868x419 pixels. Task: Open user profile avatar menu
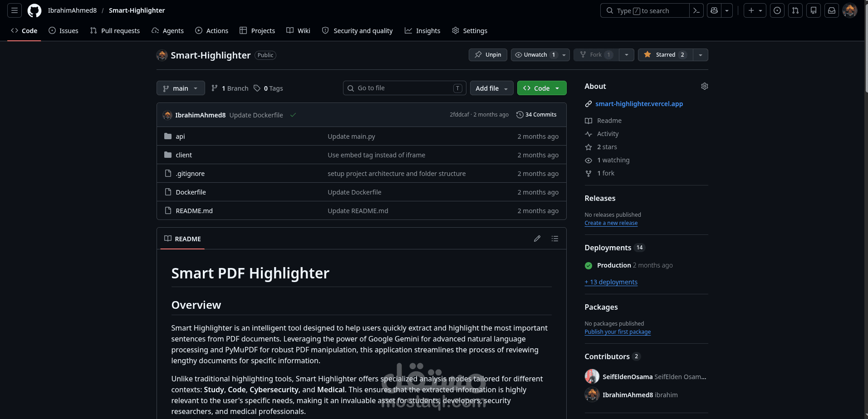pyautogui.click(x=850, y=10)
